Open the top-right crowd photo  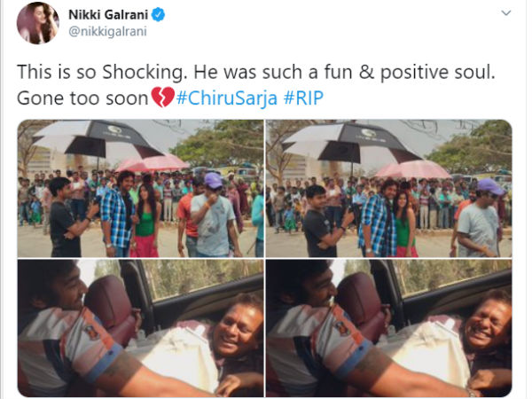389,188
